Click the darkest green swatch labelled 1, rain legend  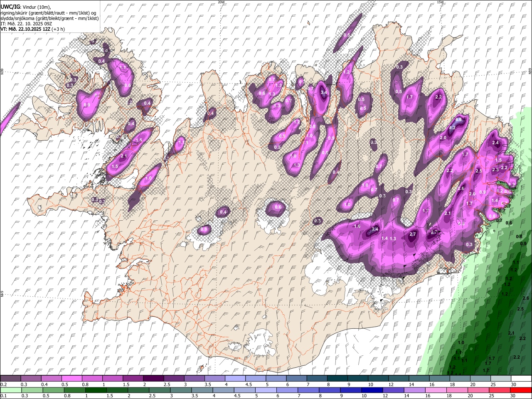click(x=96, y=390)
